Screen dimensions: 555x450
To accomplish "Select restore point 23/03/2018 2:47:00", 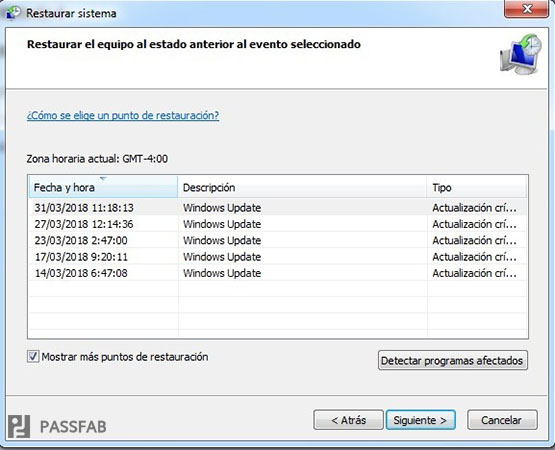I will [x=278, y=240].
